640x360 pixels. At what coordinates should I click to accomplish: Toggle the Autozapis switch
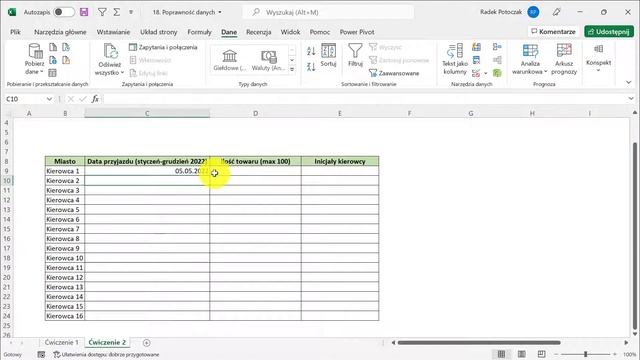[64, 12]
